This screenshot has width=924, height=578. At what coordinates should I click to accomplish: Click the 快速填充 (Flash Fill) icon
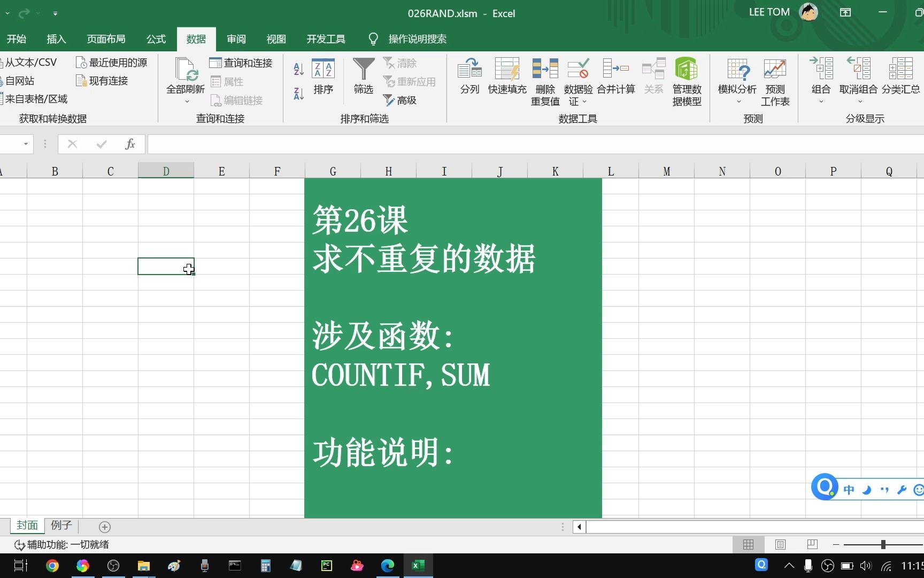(507, 78)
